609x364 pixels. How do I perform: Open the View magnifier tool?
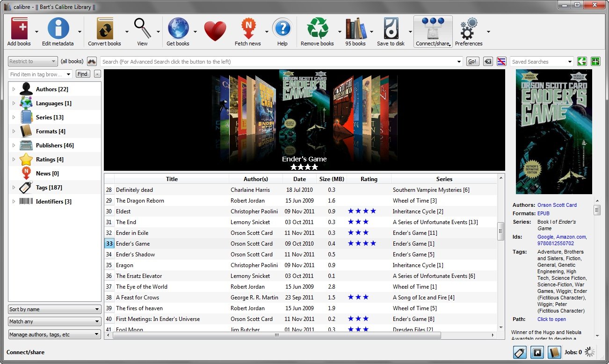pos(142,29)
